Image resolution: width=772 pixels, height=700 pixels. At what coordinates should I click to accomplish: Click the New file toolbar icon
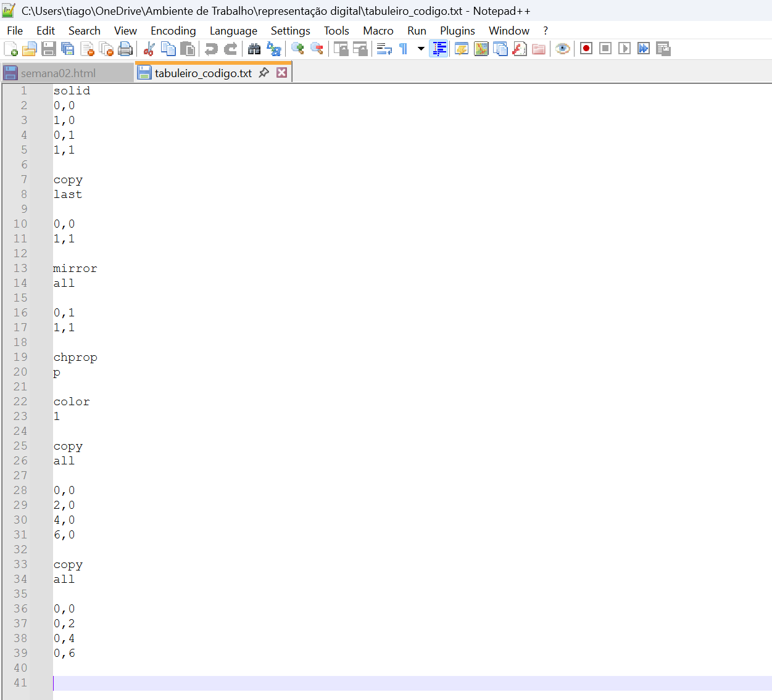[x=10, y=49]
